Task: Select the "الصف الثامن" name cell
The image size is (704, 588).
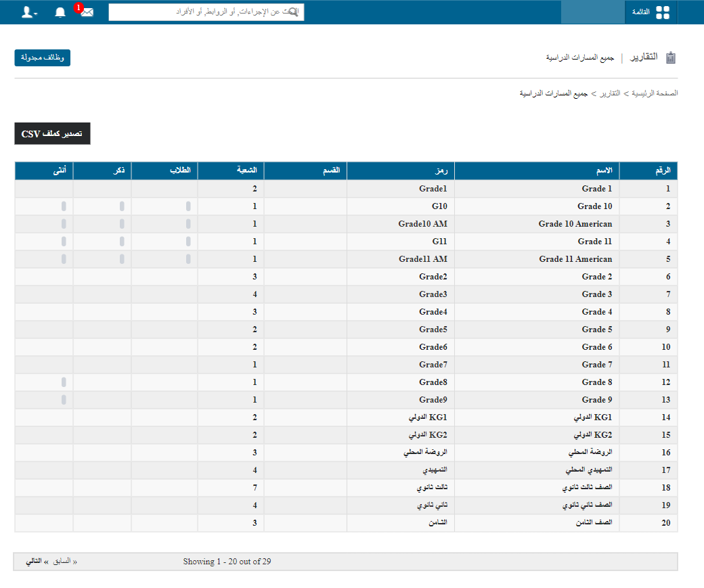Action: tap(537, 522)
